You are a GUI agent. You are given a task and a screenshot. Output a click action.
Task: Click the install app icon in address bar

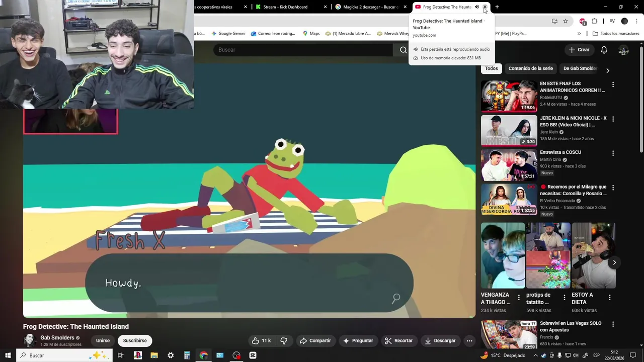[x=554, y=21]
